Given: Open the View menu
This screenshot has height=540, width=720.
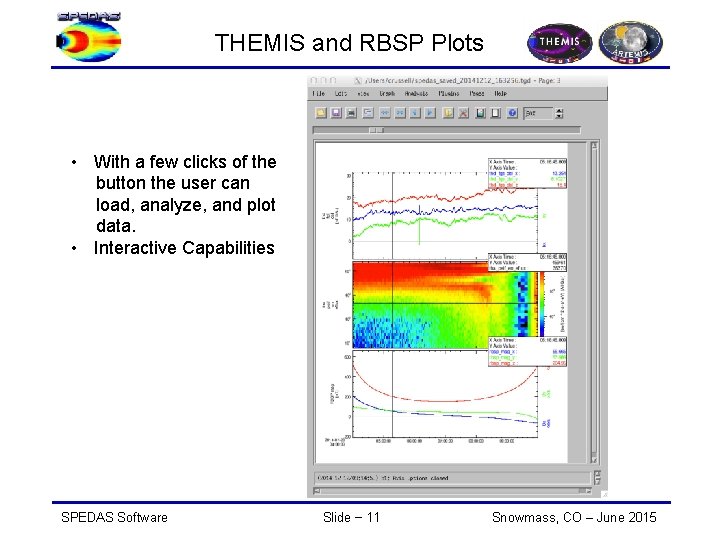Looking at the screenshot, I should pos(363,93).
